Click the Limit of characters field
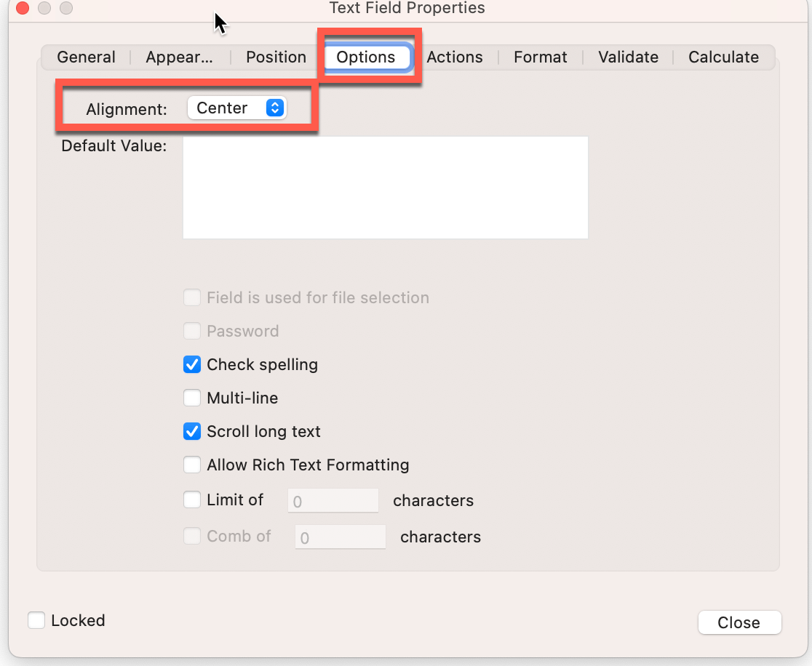The height and width of the screenshot is (666, 812). click(x=333, y=499)
